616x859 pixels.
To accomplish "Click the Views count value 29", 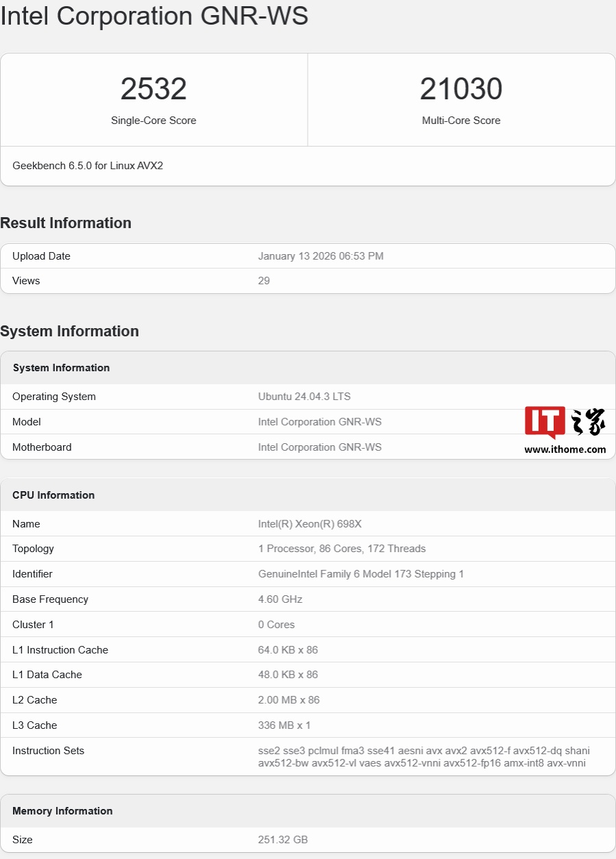I will (264, 281).
